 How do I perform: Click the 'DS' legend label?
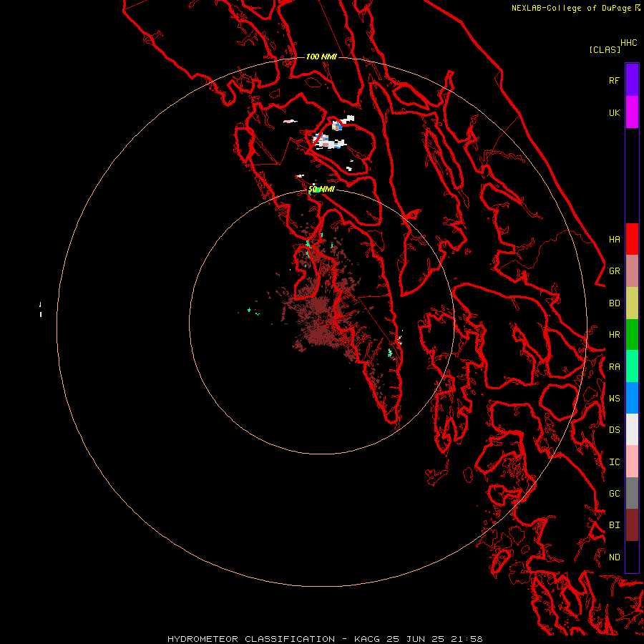tap(614, 430)
